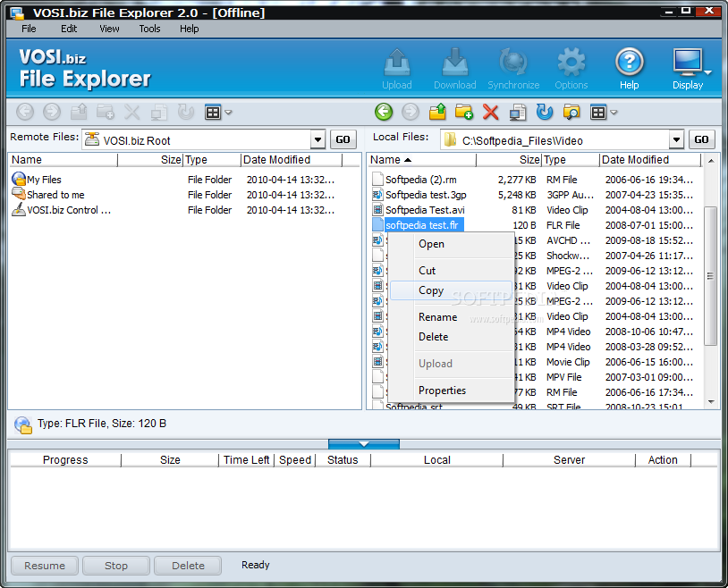Click the Resume button
Screen dimensions: 728x588
point(45,566)
